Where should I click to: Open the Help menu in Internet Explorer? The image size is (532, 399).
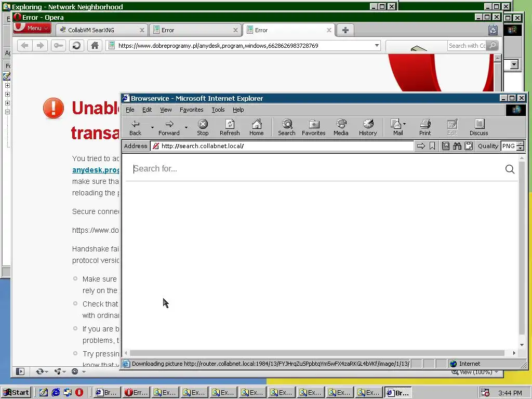click(238, 110)
